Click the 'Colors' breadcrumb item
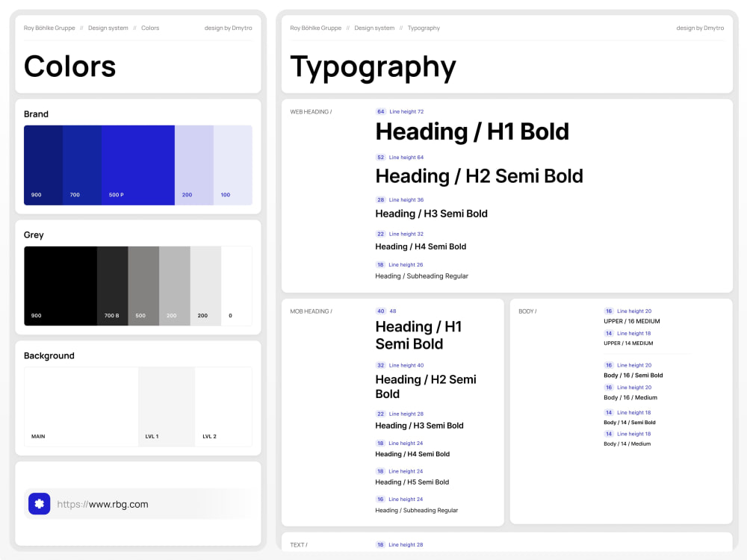Image resolution: width=747 pixels, height=560 pixels. pyautogui.click(x=150, y=28)
